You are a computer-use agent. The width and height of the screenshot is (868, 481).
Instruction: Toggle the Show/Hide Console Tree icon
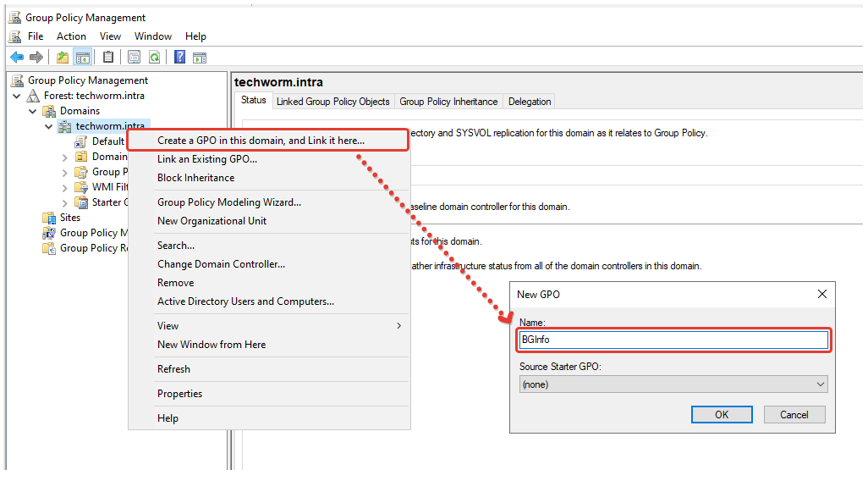(x=82, y=57)
